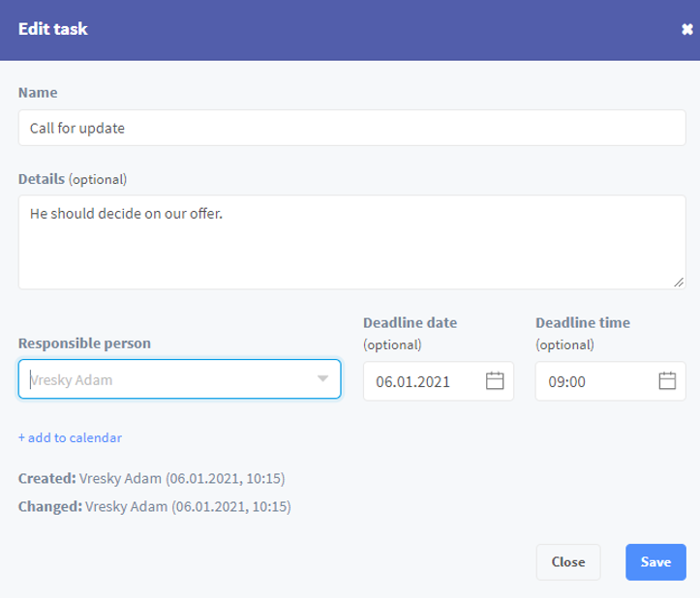The image size is (700, 598).
Task: Click the Deadline time label
Action: tap(583, 322)
